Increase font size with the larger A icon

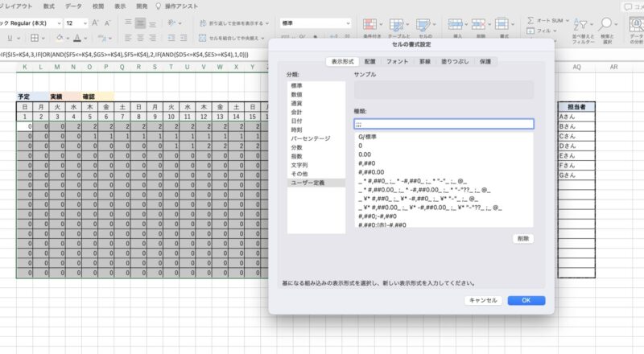point(95,23)
